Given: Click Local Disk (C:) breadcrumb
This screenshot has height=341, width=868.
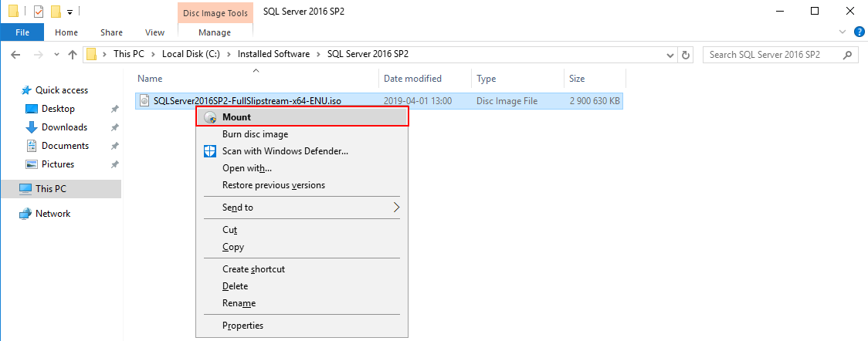Looking at the screenshot, I should [191, 54].
